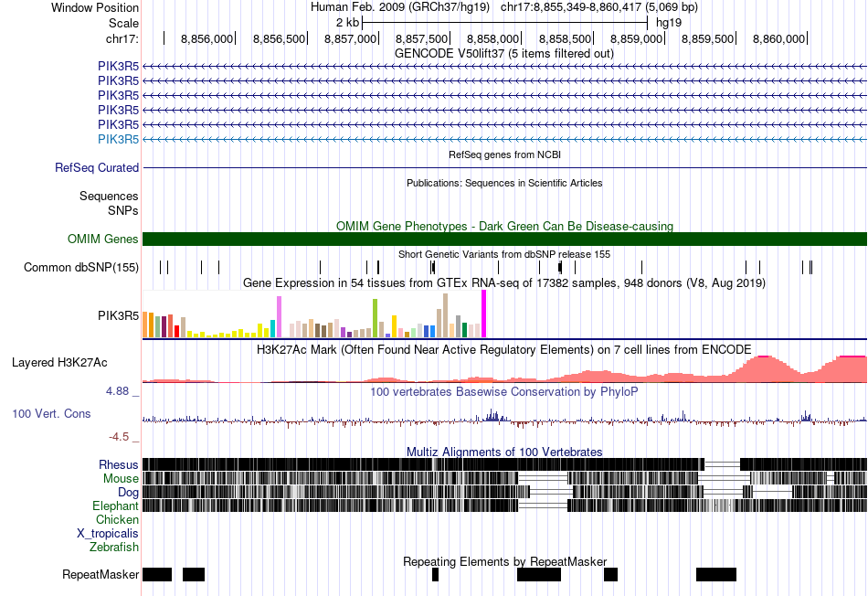Click the Common dbSNP(155) label
Viewport: 868px width, 596px height.
80,268
